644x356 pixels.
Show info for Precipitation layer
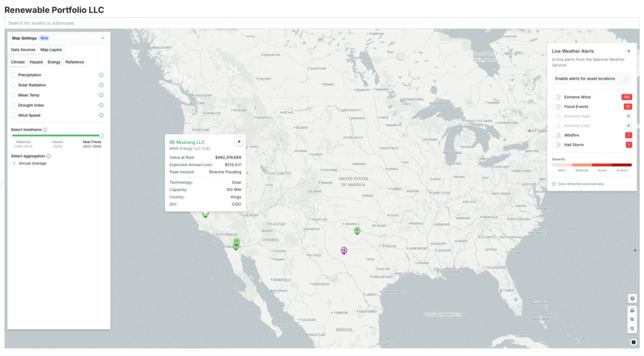(x=101, y=75)
